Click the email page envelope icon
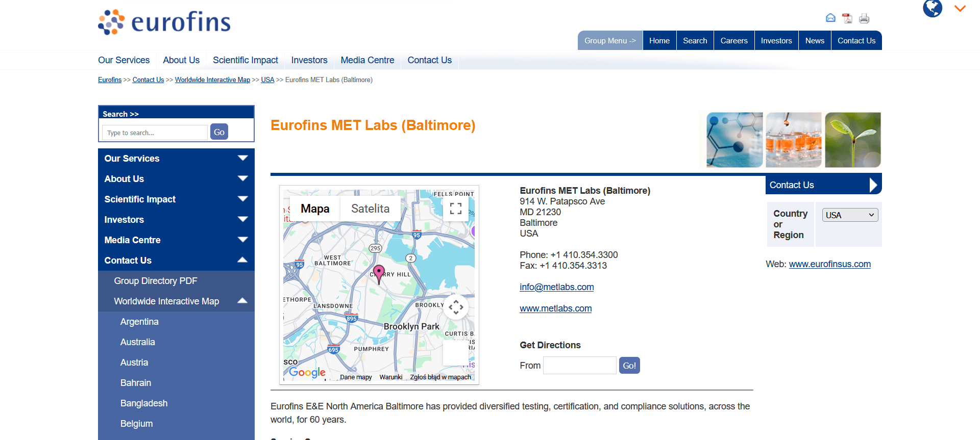The height and width of the screenshot is (440, 980). point(830,18)
